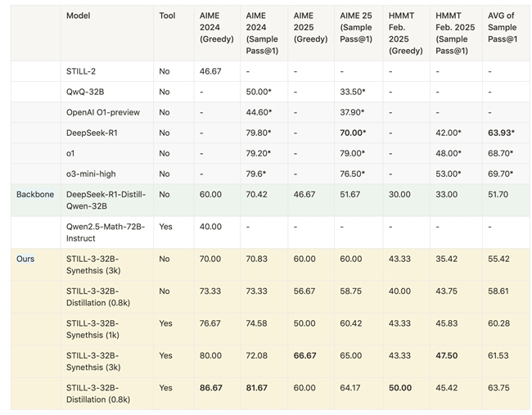Click the "Ours" row group label
This screenshot has height=415, width=532.
[x=25, y=259]
